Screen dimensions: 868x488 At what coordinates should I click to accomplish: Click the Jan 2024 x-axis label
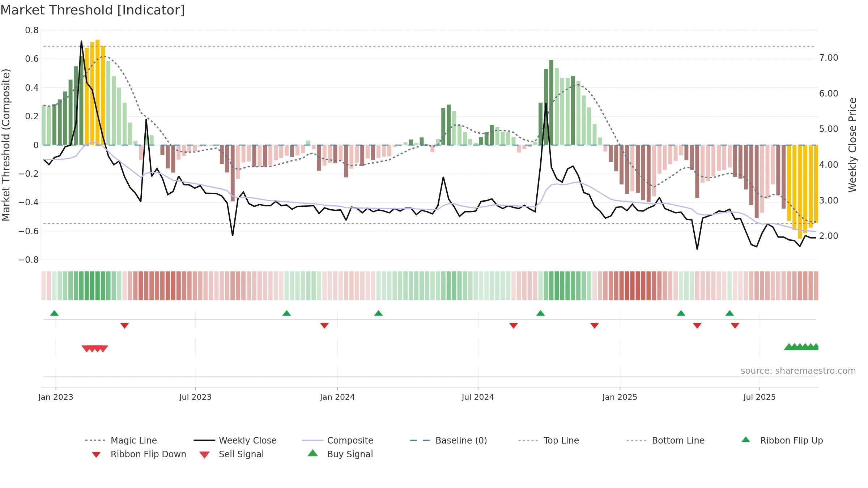pyautogui.click(x=337, y=397)
